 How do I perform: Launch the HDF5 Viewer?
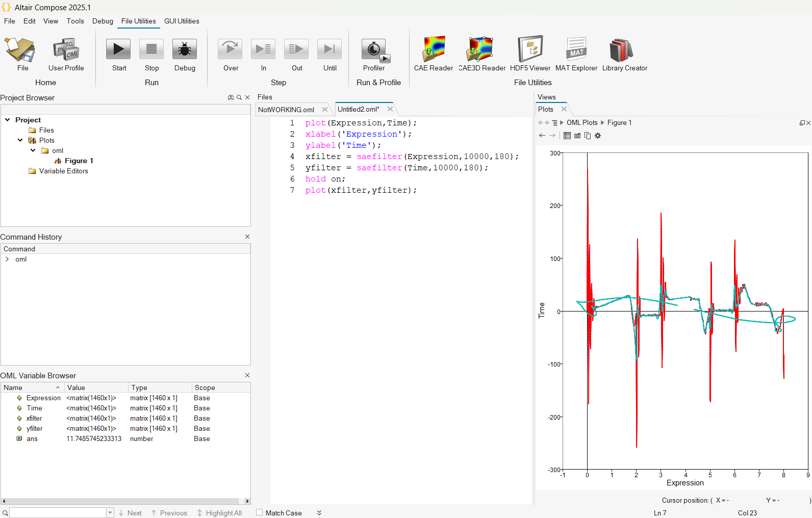pos(530,54)
